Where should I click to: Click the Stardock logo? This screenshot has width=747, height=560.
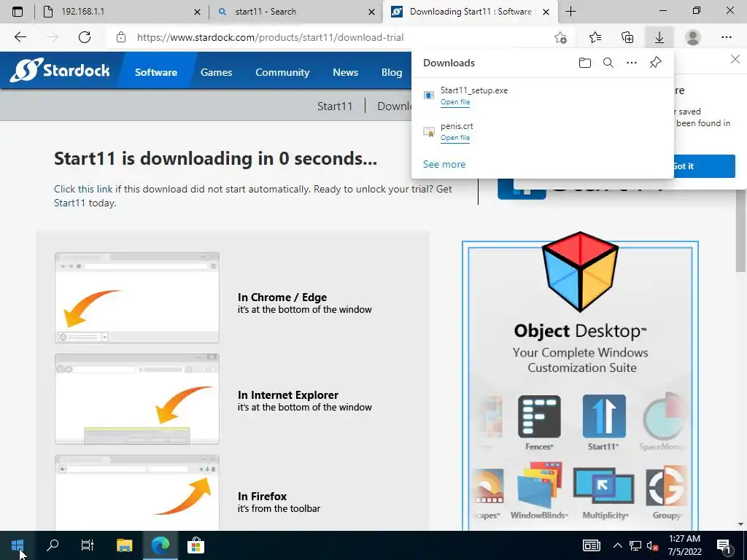(x=60, y=71)
